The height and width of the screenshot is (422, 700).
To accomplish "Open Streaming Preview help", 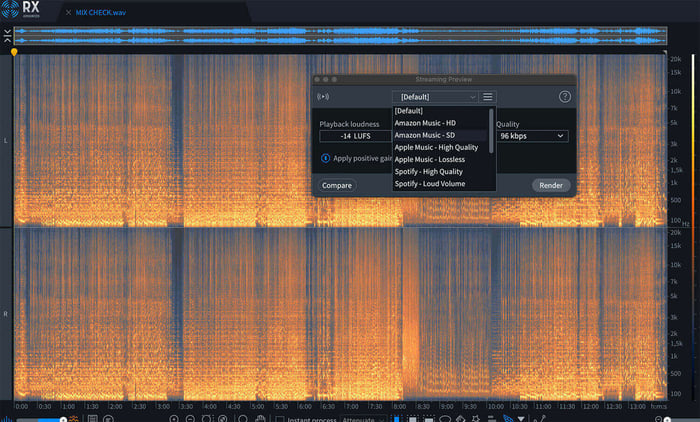I will [565, 96].
